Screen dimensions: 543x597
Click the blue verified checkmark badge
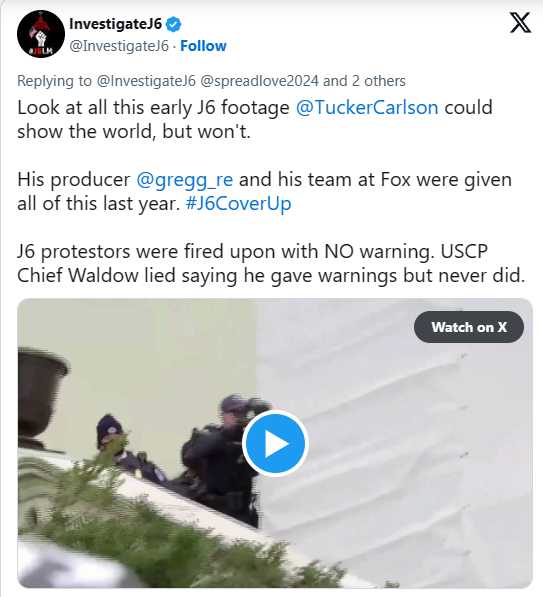click(174, 24)
